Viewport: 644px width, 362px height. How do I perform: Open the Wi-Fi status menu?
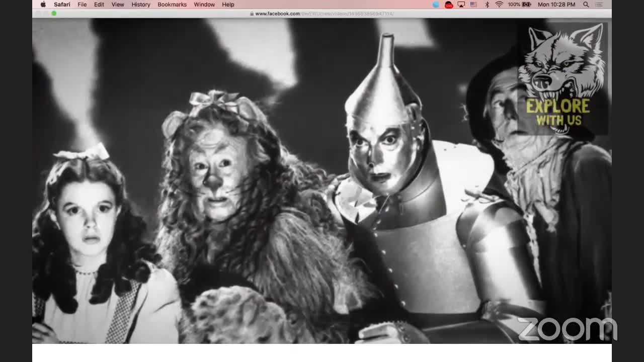(499, 5)
